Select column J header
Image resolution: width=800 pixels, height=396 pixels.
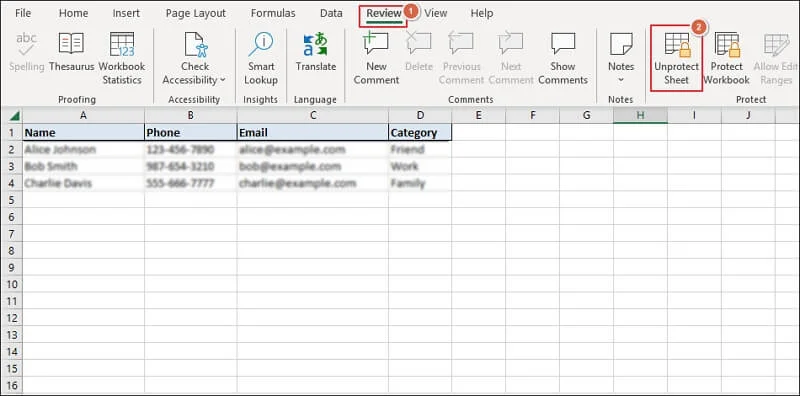click(x=748, y=116)
